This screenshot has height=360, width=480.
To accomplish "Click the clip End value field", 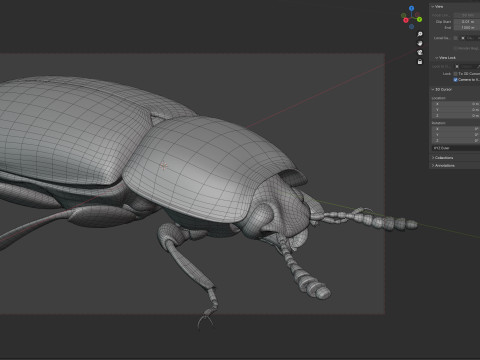I will (467, 28).
